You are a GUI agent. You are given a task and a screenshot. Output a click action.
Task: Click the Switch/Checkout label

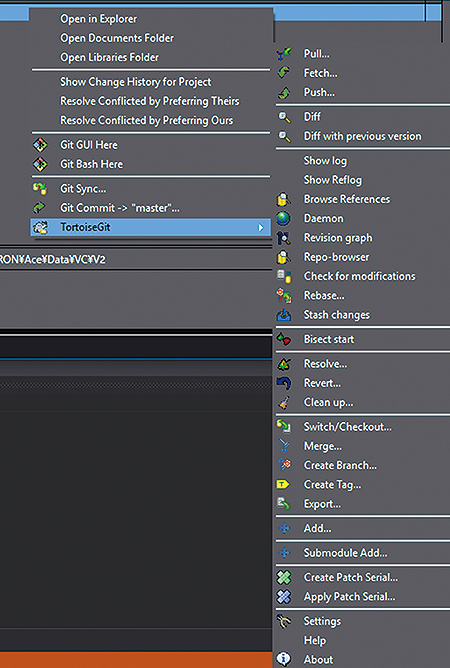tap(347, 426)
